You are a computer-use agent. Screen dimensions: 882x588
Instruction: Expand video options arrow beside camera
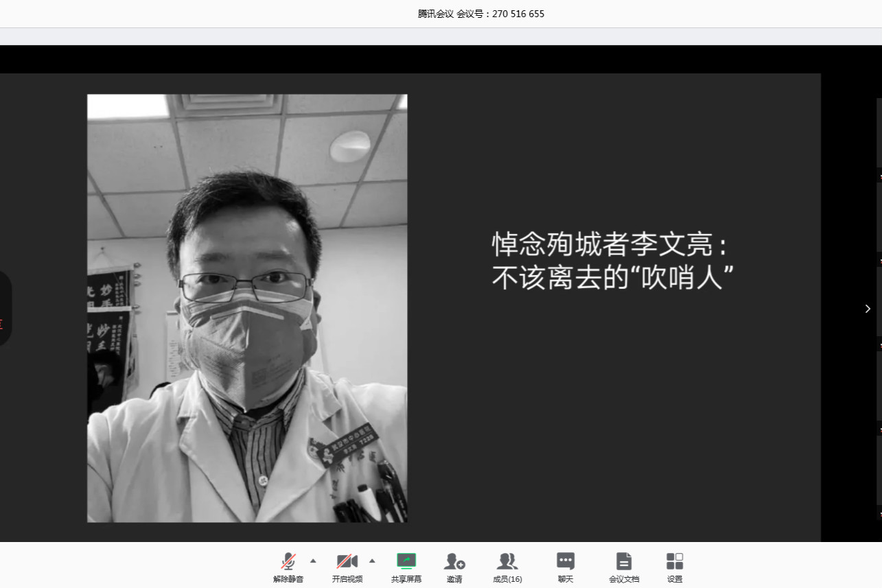[x=372, y=561]
